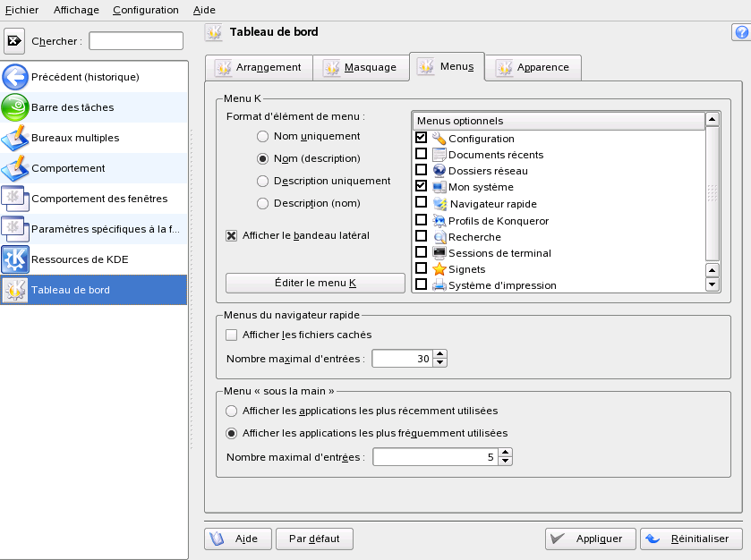Click the Mon système computer icon
This screenshot has height=560, width=751.
click(x=439, y=187)
